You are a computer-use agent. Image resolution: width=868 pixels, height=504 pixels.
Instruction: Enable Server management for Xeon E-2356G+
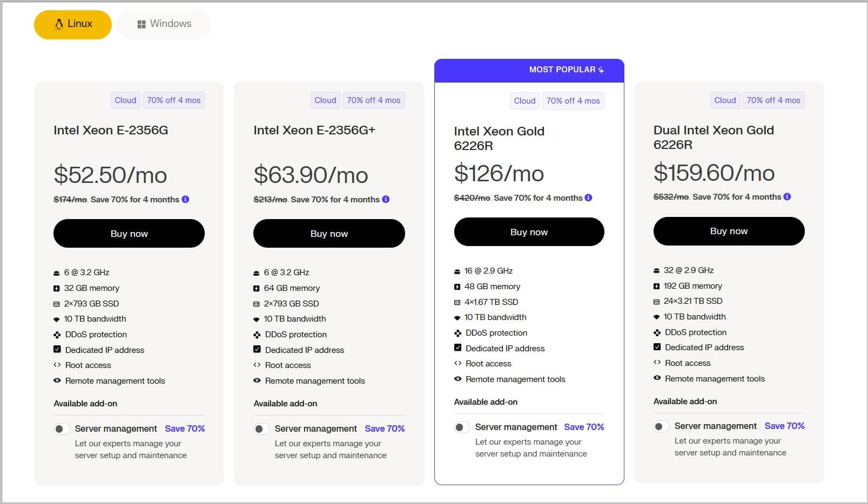pos(261,429)
